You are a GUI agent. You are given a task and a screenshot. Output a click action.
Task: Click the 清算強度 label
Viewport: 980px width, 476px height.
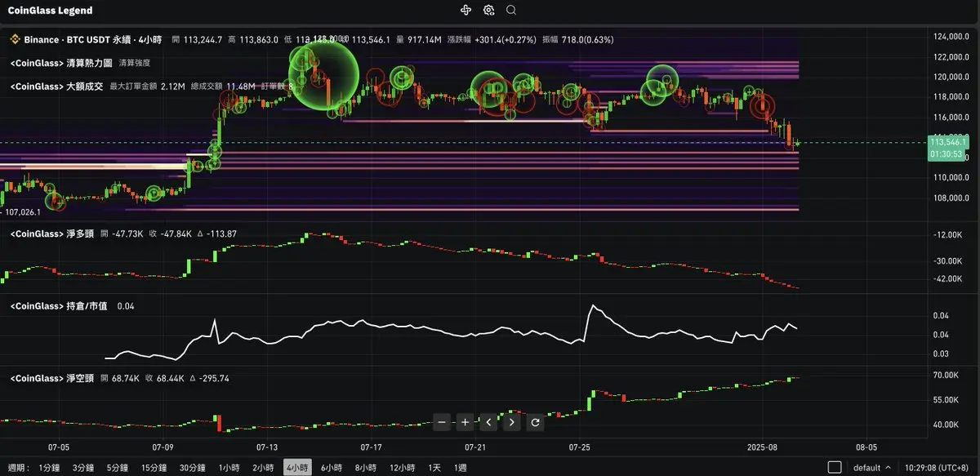pyautogui.click(x=134, y=63)
